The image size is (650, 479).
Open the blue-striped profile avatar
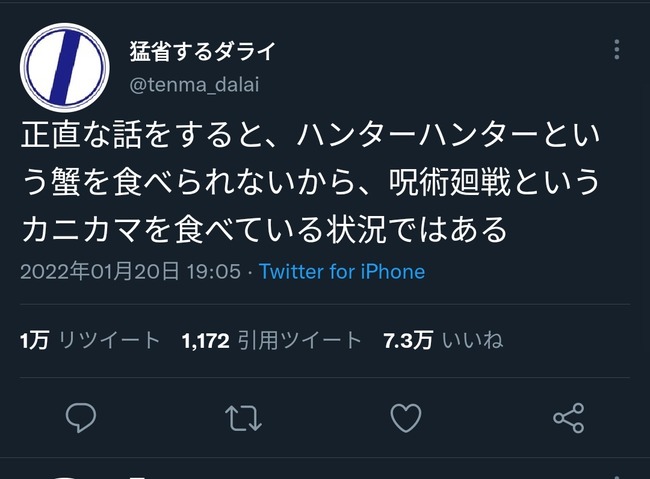coord(65,68)
